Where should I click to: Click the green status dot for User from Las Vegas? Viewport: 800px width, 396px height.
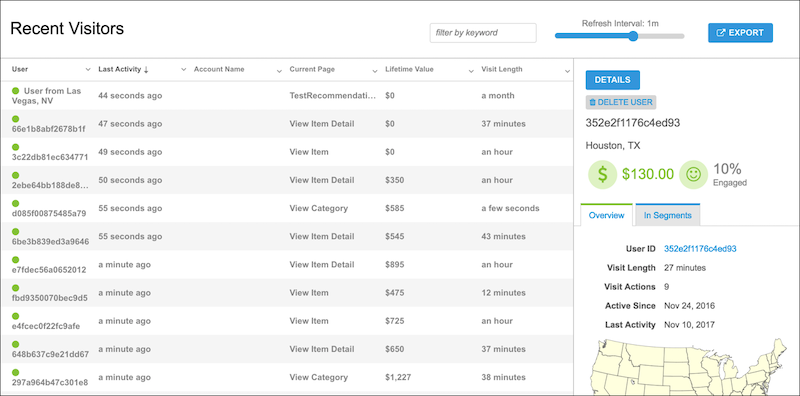pyautogui.click(x=15, y=91)
